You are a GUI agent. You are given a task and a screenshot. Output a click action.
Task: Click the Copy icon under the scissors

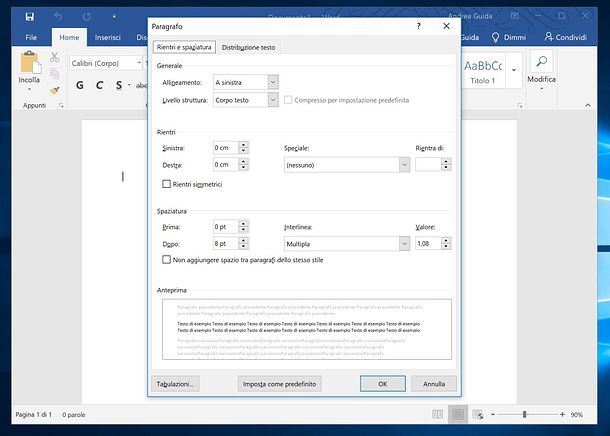coord(54,74)
